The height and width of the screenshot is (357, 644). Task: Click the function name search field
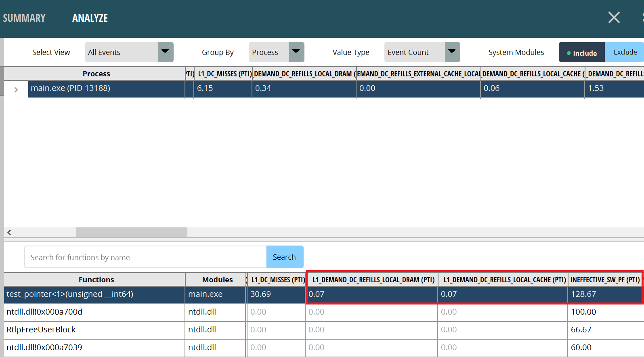pos(145,257)
